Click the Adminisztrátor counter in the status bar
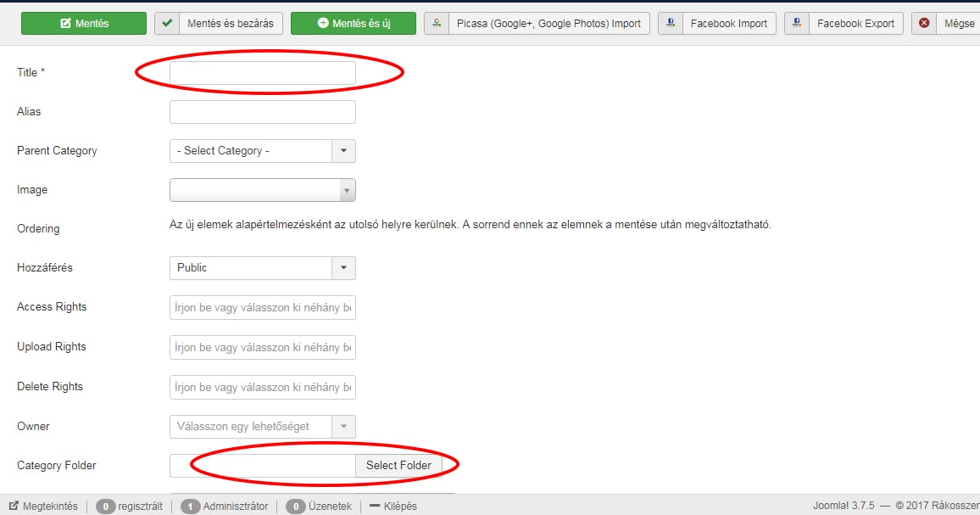Viewport: 980px width, 515px height. 225,507
